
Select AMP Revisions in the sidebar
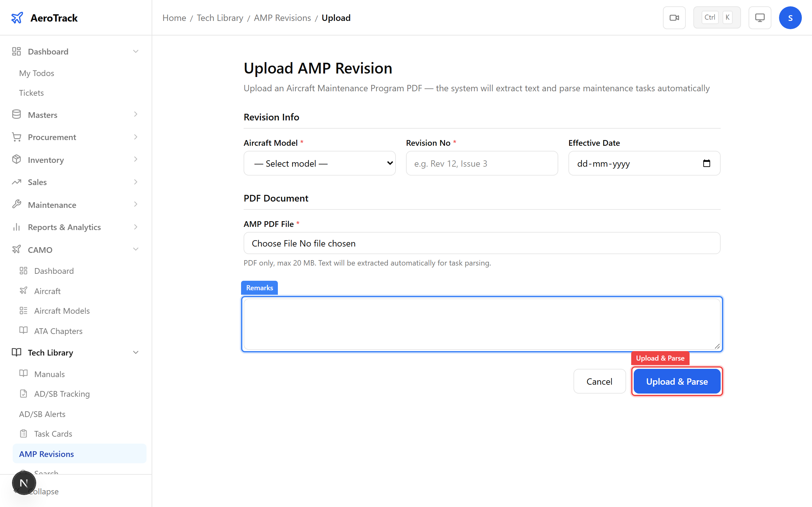[x=46, y=454]
